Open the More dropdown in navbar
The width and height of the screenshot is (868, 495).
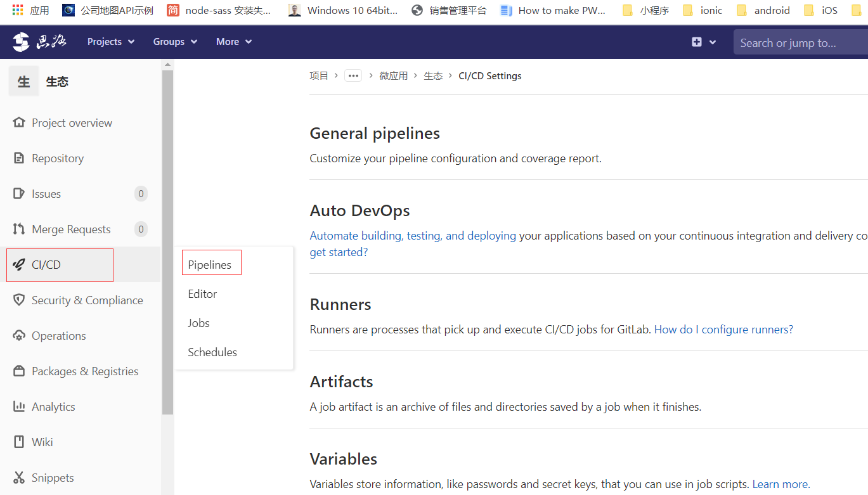233,42
